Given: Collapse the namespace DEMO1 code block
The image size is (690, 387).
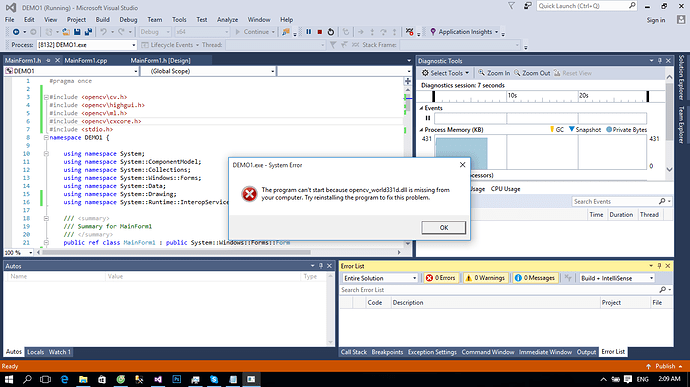Looking at the screenshot, I should pyautogui.click(x=46, y=137).
